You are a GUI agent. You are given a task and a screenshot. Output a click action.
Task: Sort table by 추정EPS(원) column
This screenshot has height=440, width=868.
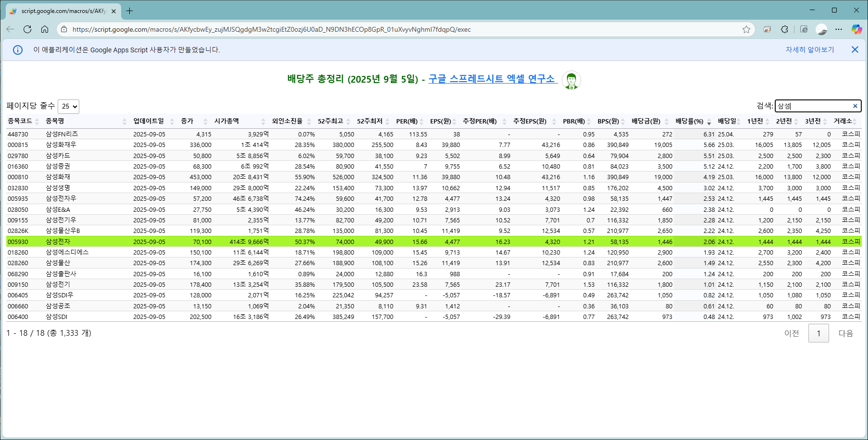534,121
